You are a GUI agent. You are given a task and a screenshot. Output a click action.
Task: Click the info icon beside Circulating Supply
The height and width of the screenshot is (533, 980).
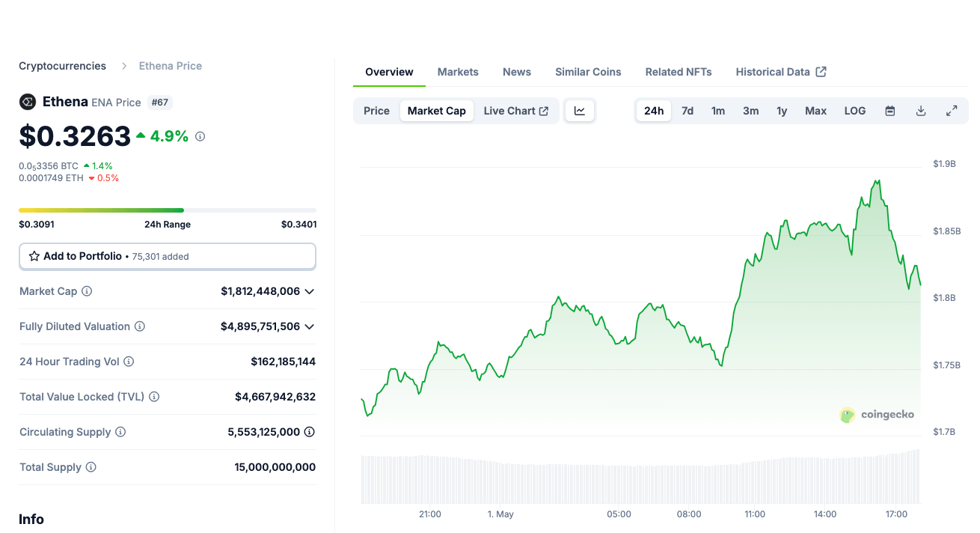tap(119, 432)
